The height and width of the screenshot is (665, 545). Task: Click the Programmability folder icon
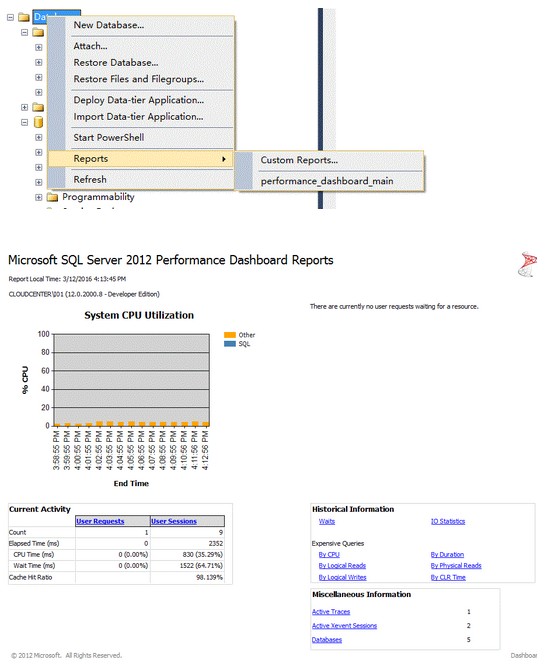[52, 197]
